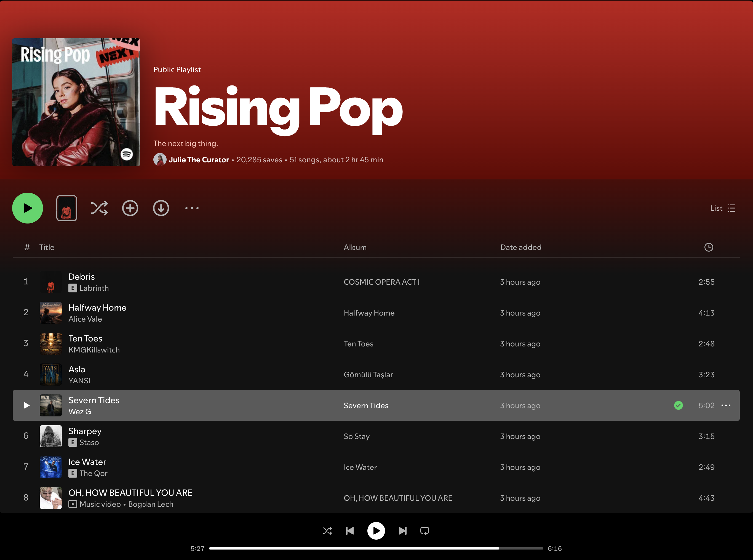Select the Asla track title
The height and width of the screenshot is (560, 753).
(x=77, y=369)
